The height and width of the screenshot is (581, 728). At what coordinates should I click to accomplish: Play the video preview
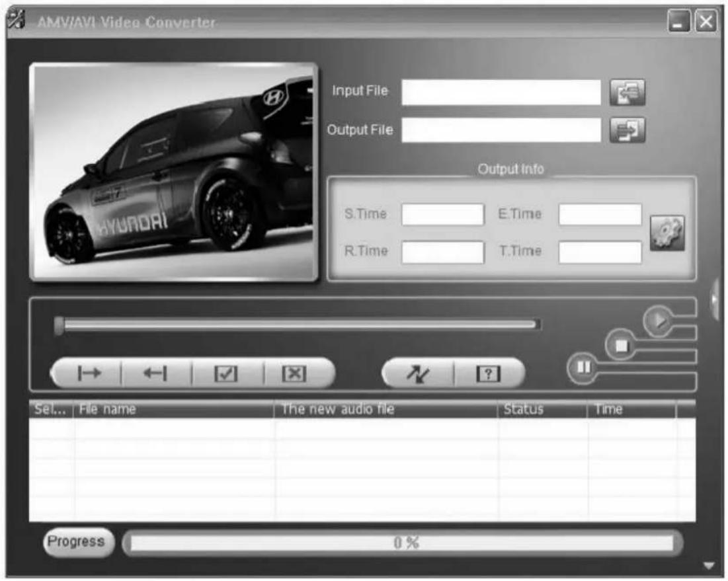tap(659, 321)
